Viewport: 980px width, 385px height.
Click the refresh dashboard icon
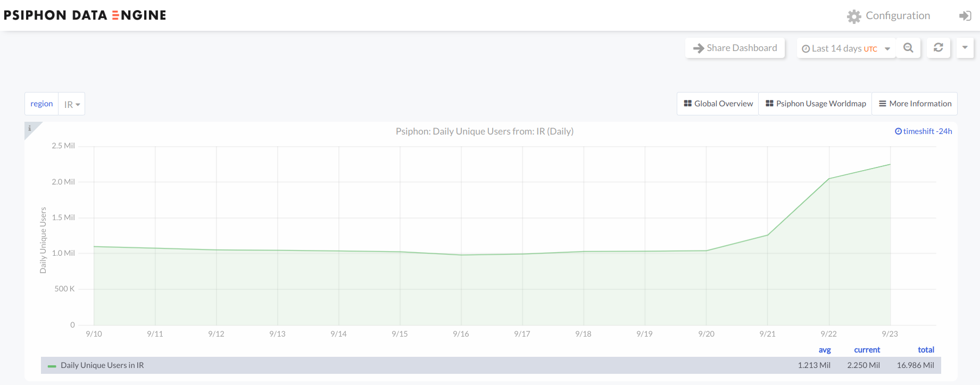[x=939, y=48]
